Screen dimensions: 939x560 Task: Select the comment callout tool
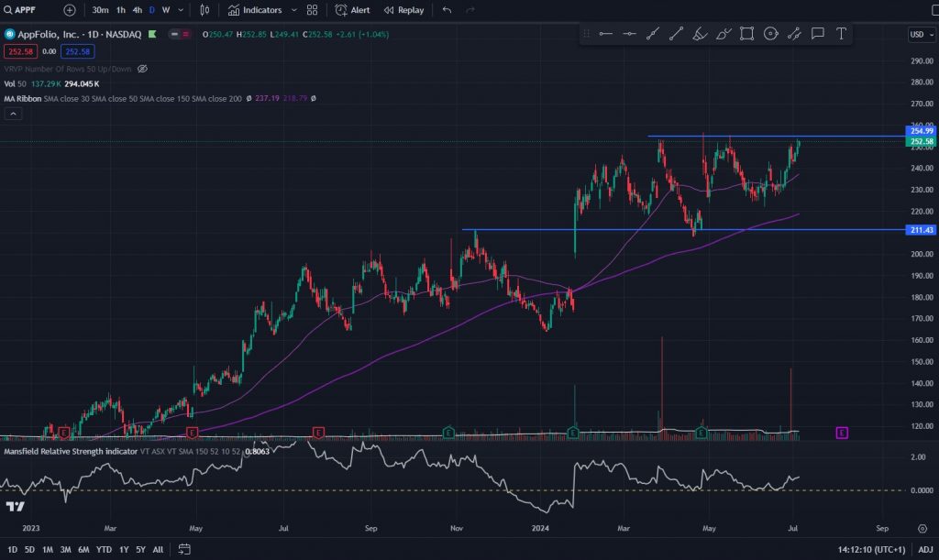pos(817,34)
